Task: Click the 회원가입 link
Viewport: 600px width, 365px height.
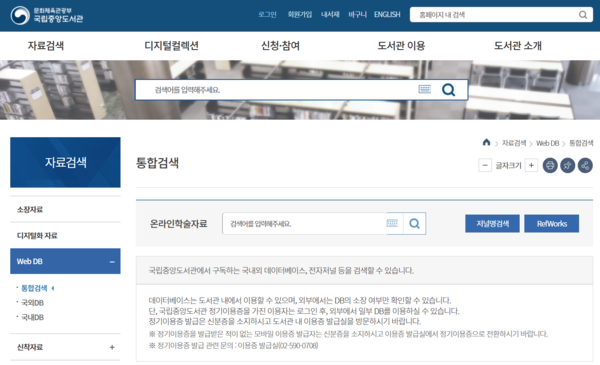Action: click(x=300, y=15)
